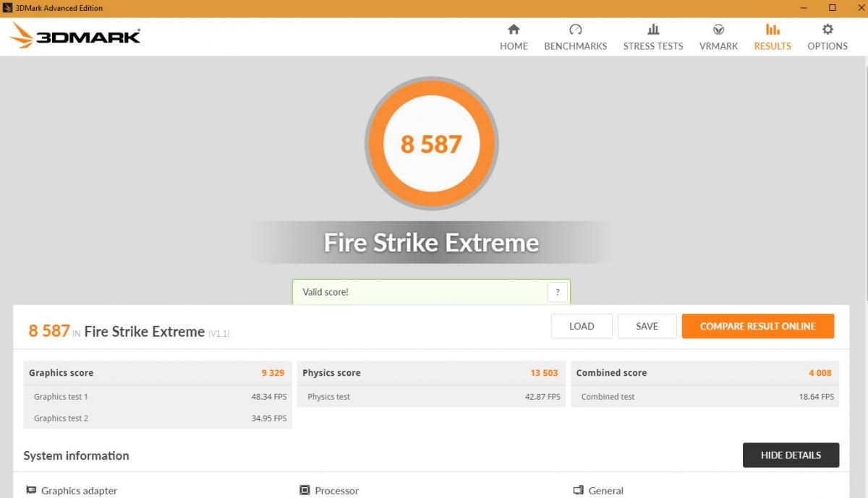Go to the VRMARK tab

coord(719,37)
